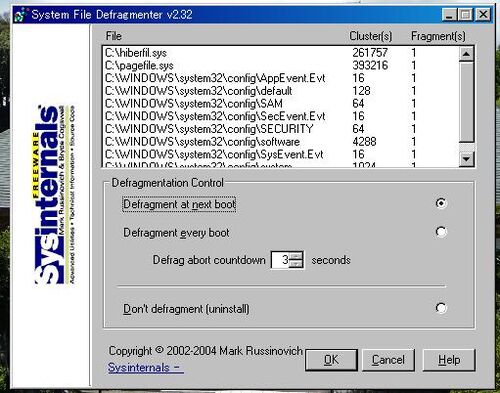500x393 pixels.
Task: Click the file list scroll up arrow
Action: click(466, 54)
